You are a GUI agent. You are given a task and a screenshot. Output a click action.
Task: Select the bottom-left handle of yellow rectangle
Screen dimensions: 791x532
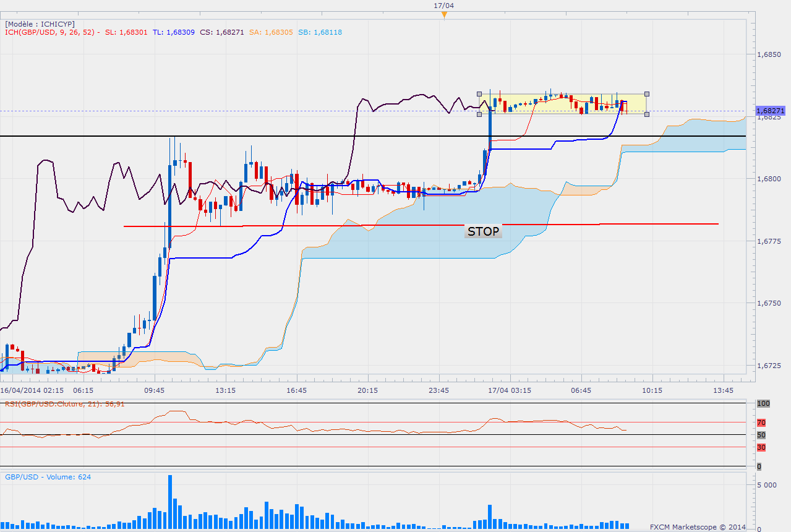click(x=479, y=114)
